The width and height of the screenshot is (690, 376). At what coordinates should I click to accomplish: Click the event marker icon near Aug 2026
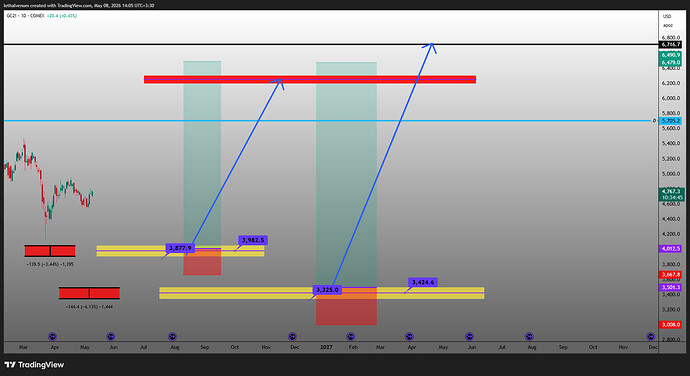[x=172, y=337]
